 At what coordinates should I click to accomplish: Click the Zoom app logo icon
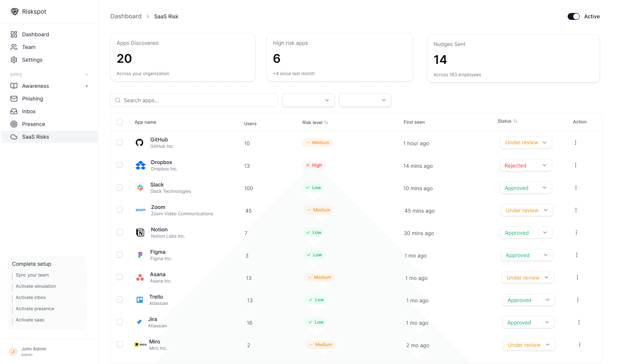click(x=141, y=210)
